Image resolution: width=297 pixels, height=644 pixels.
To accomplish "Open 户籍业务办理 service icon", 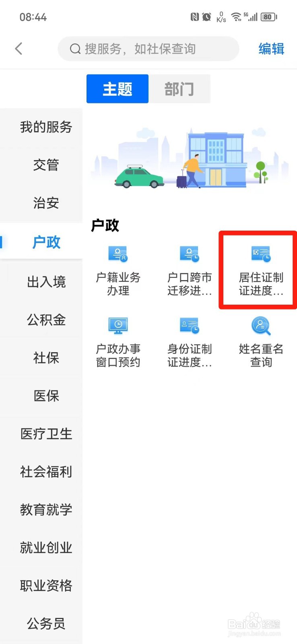I will 118,254.
